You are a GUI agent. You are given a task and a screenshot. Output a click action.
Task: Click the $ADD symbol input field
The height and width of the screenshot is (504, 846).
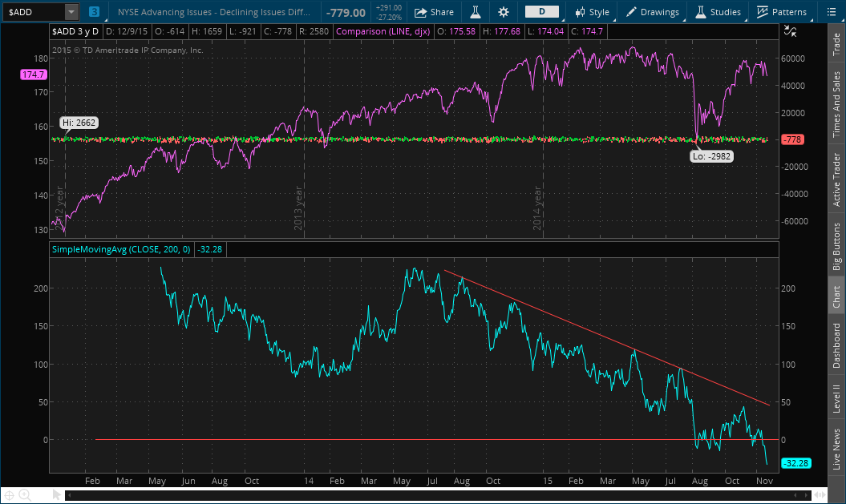point(32,12)
